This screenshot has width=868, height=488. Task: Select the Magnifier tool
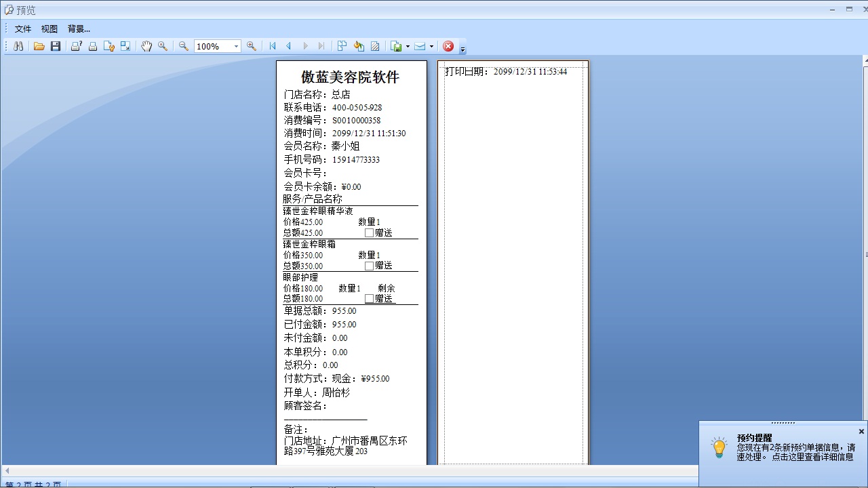[x=163, y=46]
